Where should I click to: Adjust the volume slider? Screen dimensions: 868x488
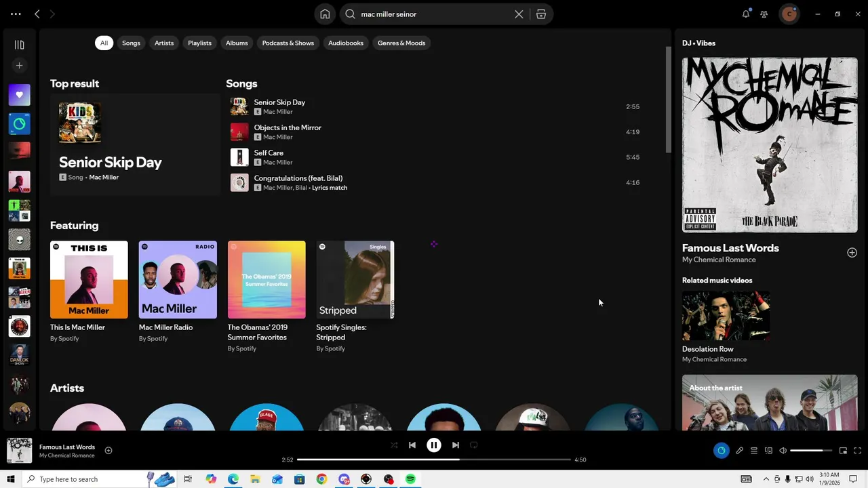click(x=811, y=451)
